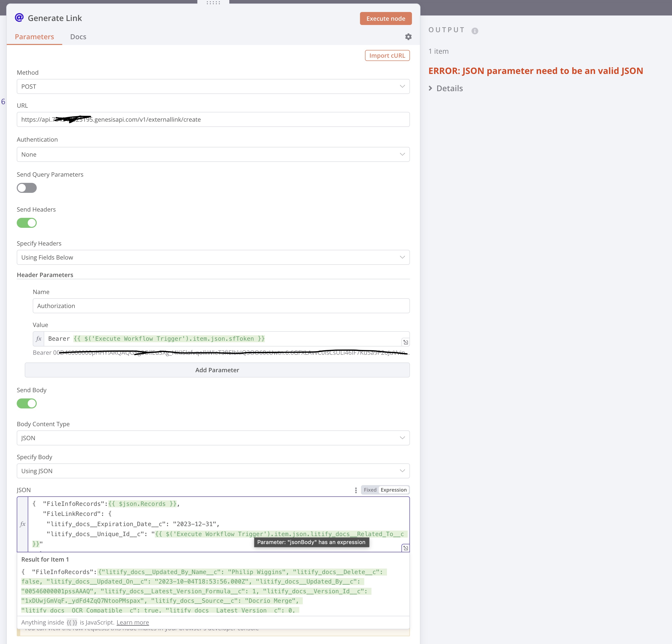The height and width of the screenshot is (644, 672).
Task: Click the Execute node button
Action: click(x=385, y=18)
